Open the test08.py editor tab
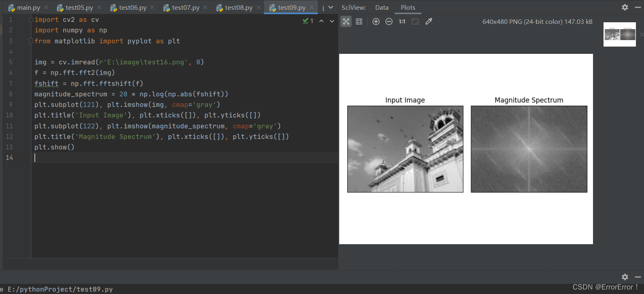Screen dimensions: 644x294 coord(238,7)
